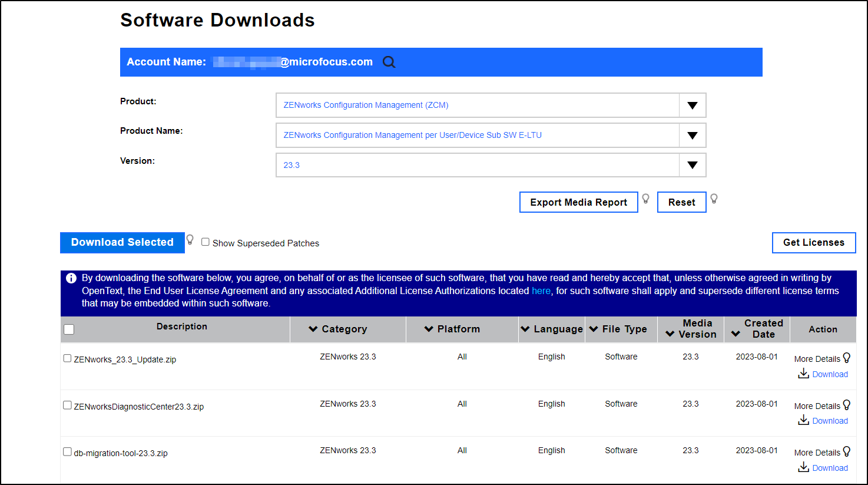Click More Details text for ZENworks_23.3_Update.zip

pyautogui.click(x=817, y=359)
